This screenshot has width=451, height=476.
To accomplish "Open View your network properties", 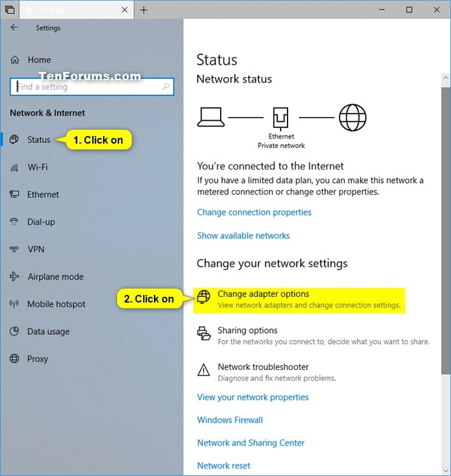I will coord(253,397).
